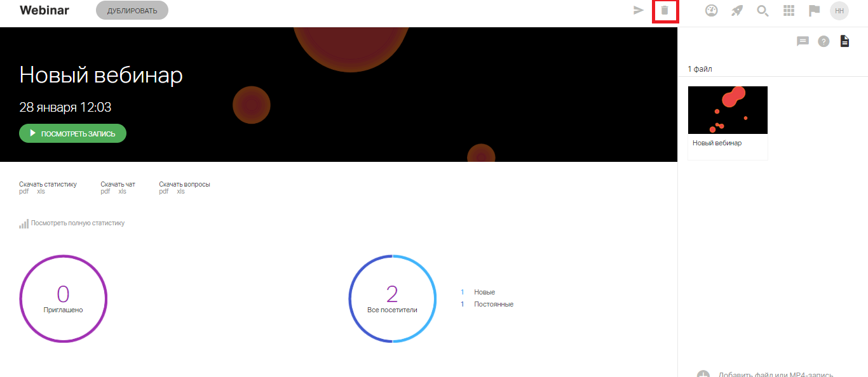Open search with the magnifier icon
This screenshot has height=377, width=868.
pyautogui.click(x=763, y=10)
